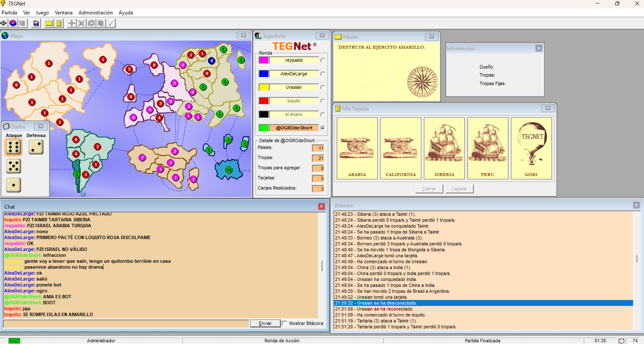This screenshot has width=644, height=344.
Task: Select the Urssian player radio button
Action: 323,87
